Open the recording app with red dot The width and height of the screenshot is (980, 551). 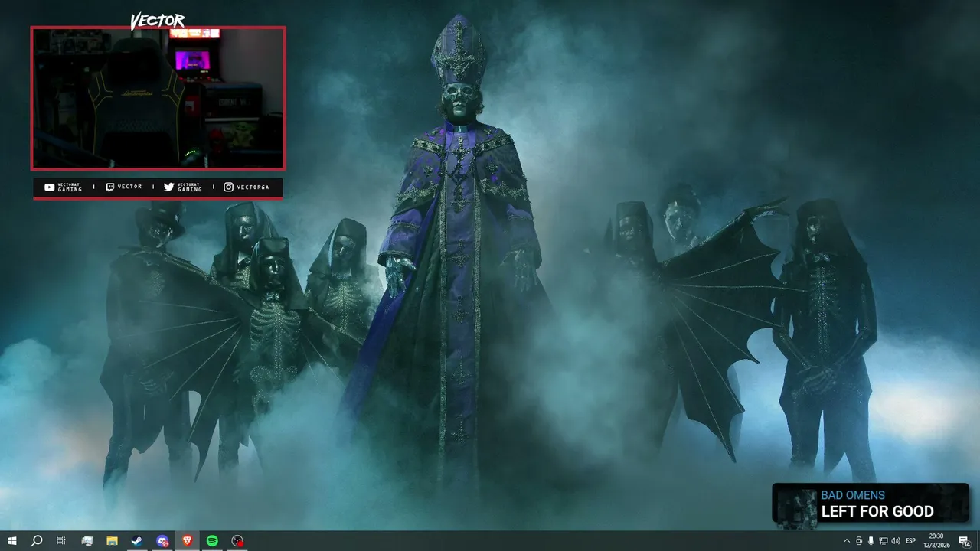(x=237, y=541)
